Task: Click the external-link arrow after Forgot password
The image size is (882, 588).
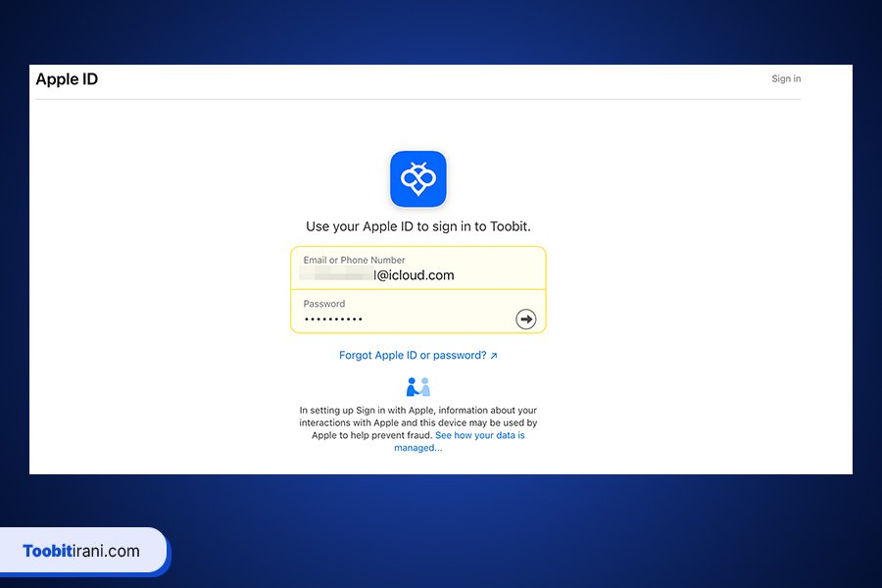Action: point(494,356)
